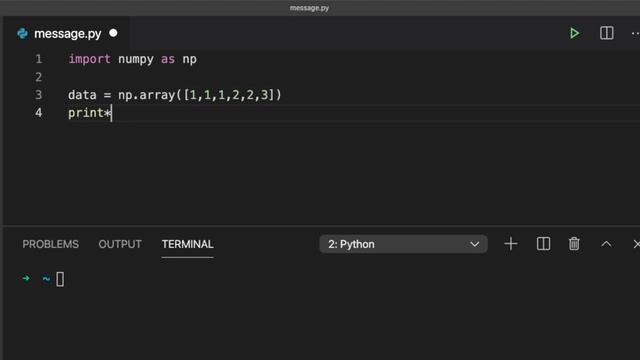
Task: Click the "import" keyword on line 1
Action: [89, 60]
